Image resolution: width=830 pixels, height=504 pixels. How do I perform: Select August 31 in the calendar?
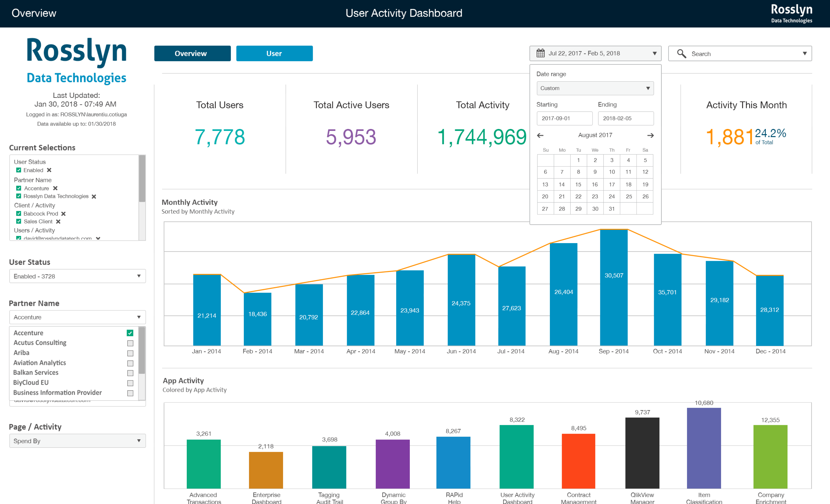(x=612, y=209)
